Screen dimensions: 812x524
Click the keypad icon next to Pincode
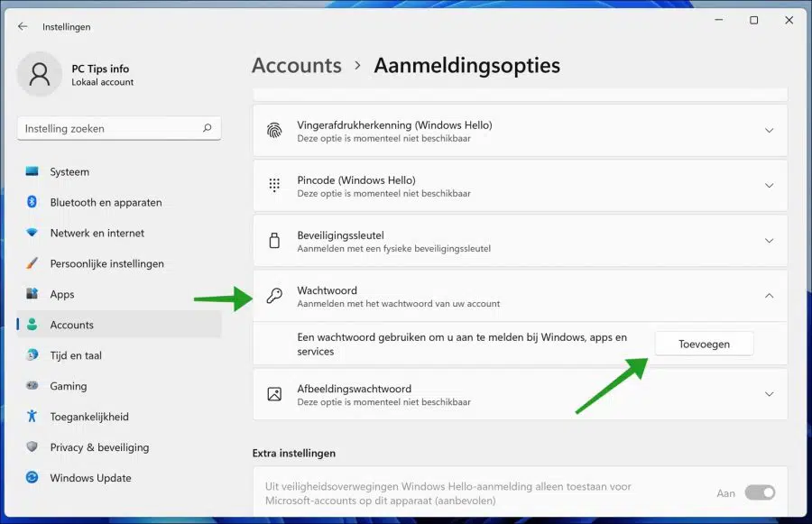point(274,186)
